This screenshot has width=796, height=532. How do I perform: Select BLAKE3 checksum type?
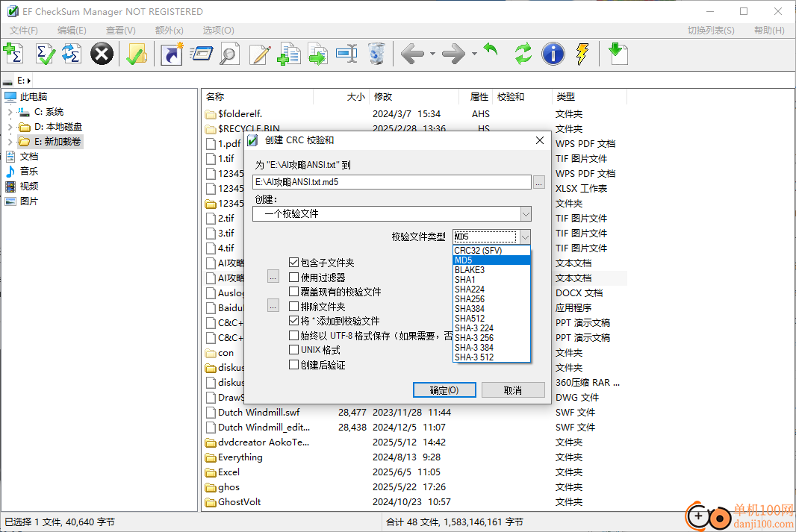point(491,270)
